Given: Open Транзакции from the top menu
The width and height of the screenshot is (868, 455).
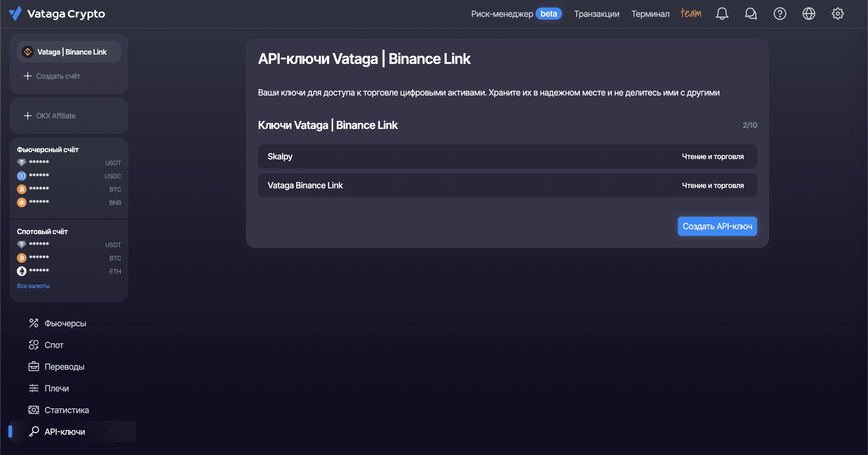Looking at the screenshot, I should [x=596, y=14].
